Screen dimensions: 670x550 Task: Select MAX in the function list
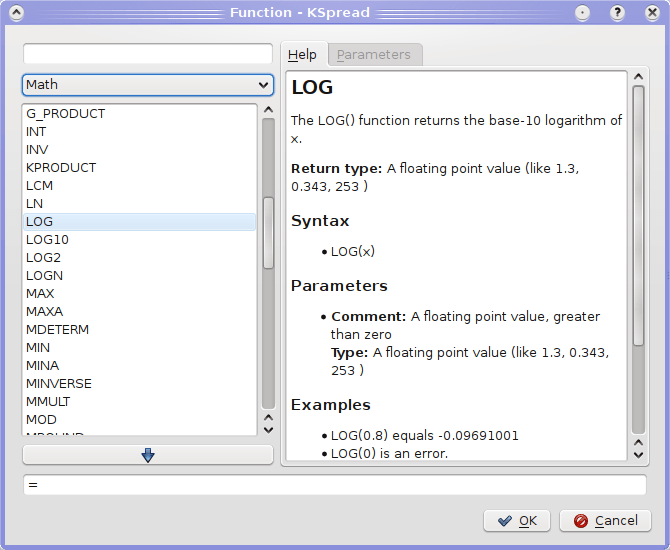(139, 293)
